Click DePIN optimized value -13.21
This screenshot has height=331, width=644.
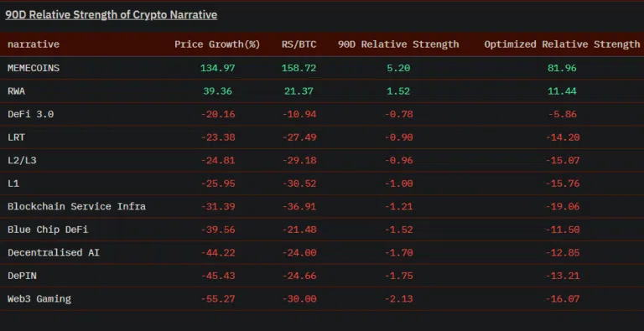(x=563, y=276)
